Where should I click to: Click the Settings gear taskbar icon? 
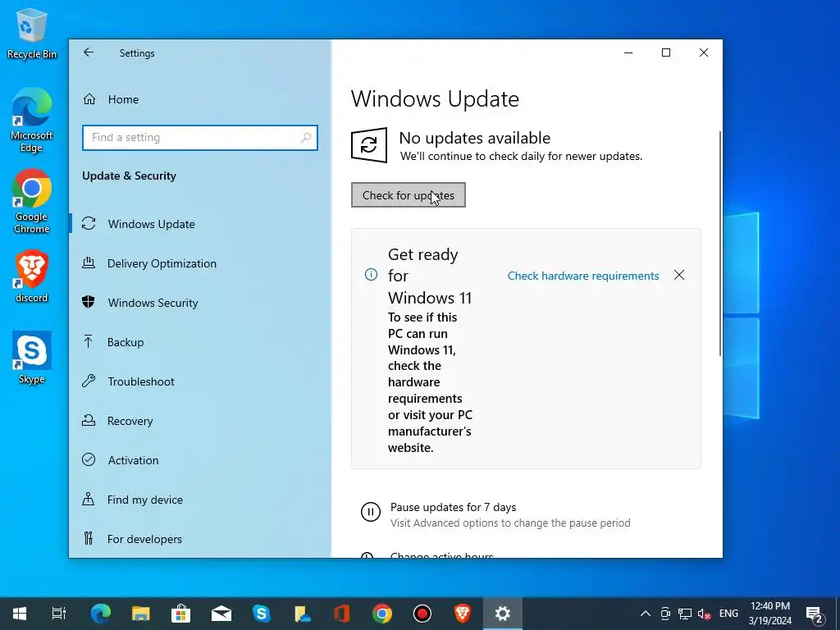point(503,614)
